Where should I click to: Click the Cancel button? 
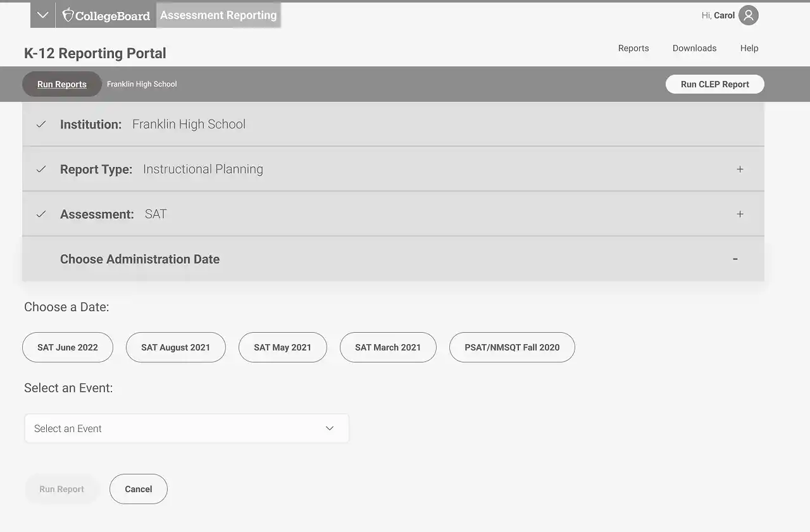139,489
